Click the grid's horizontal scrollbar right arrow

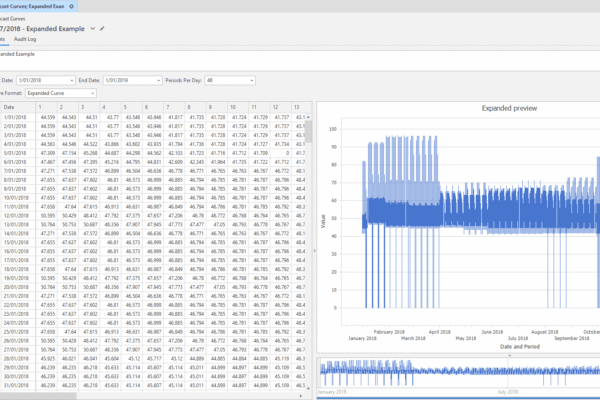coord(301,396)
